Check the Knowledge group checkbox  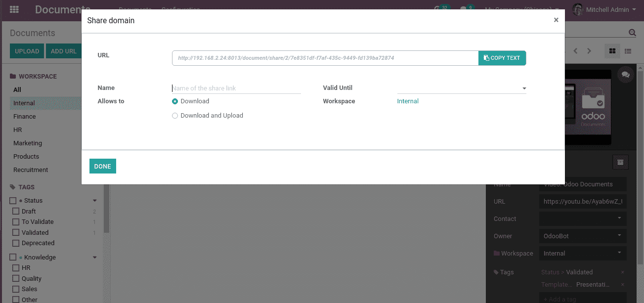pyautogui.click(x=13, y=258)
